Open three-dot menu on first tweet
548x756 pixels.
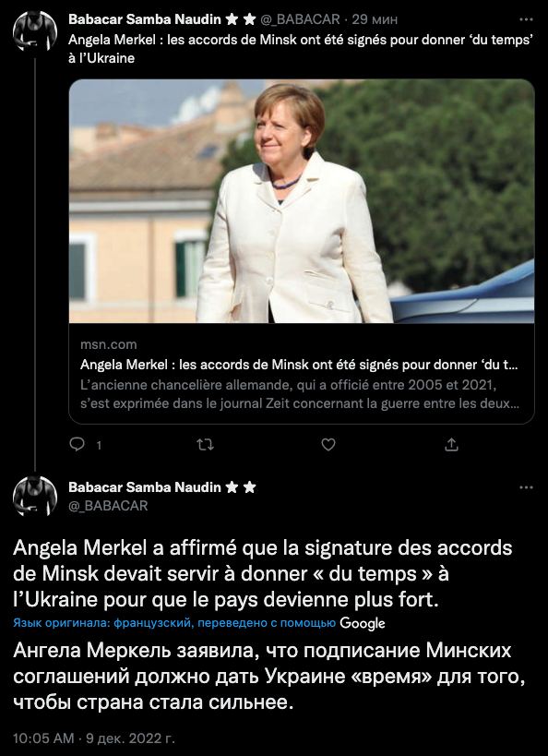[526, 19]
